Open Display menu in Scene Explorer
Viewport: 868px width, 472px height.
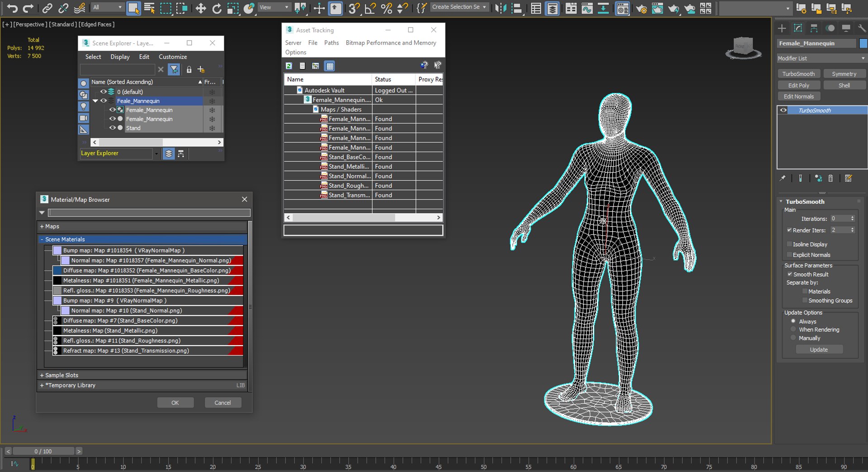point(120,57)
